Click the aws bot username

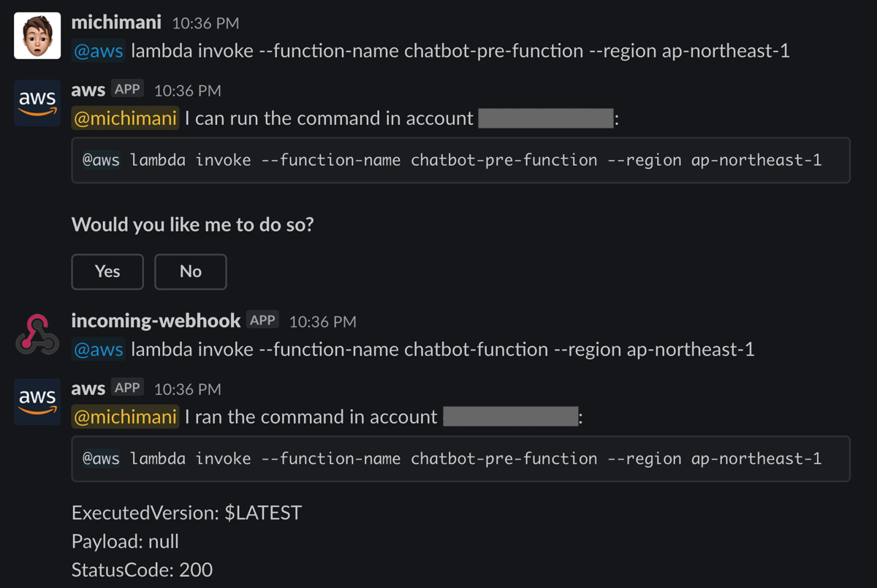88,90
